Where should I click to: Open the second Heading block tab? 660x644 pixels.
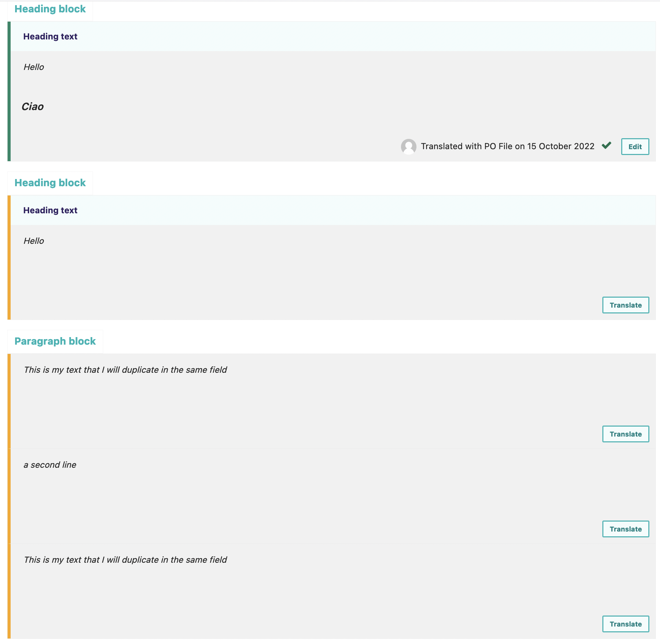point(50,183)
